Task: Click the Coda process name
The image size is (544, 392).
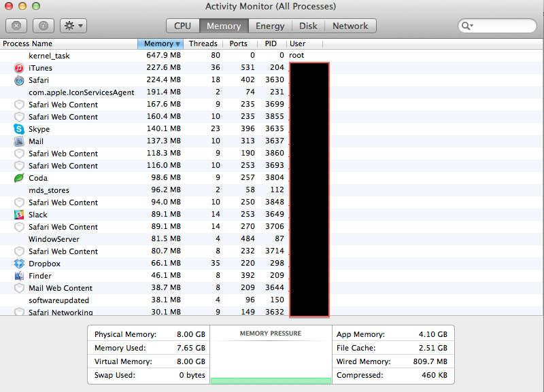Action: (x=38, y=178)
